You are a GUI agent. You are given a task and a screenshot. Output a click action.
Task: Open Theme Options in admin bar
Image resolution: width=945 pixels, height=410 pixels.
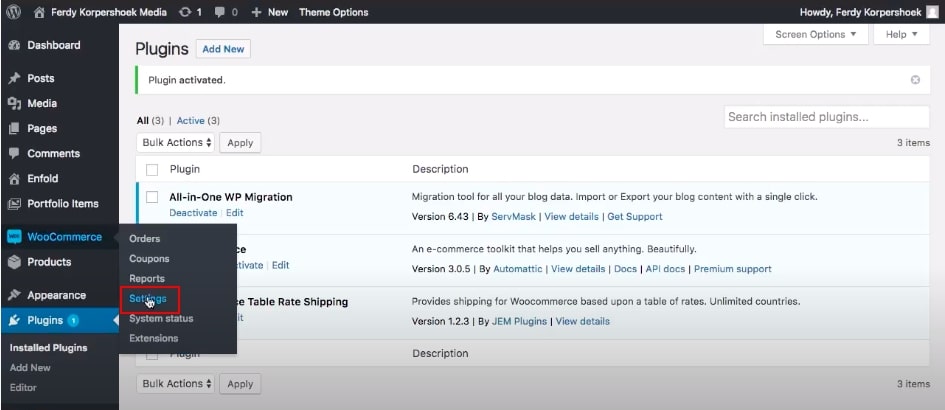point(333,12)
